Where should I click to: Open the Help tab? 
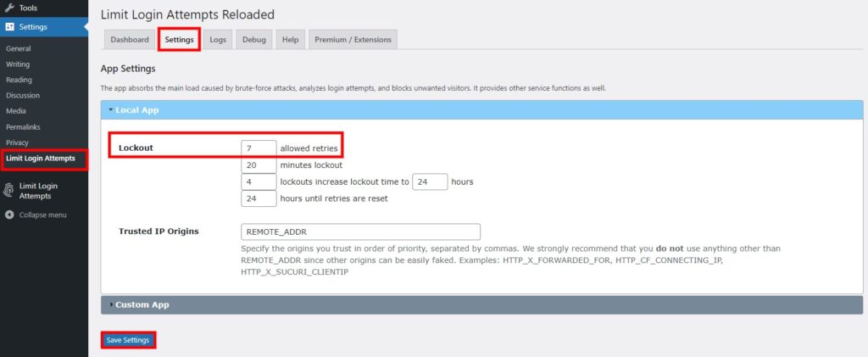click(x=290, y=40)
